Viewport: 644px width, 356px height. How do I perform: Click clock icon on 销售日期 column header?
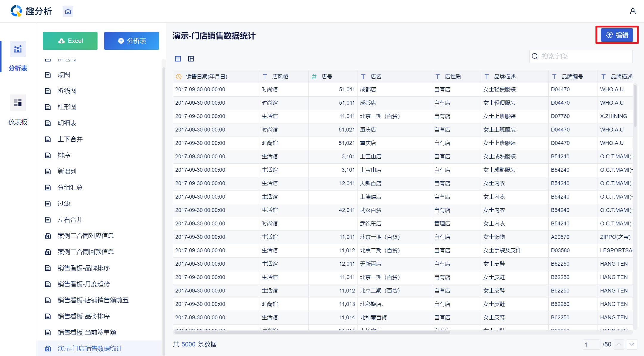coord(179,77)
